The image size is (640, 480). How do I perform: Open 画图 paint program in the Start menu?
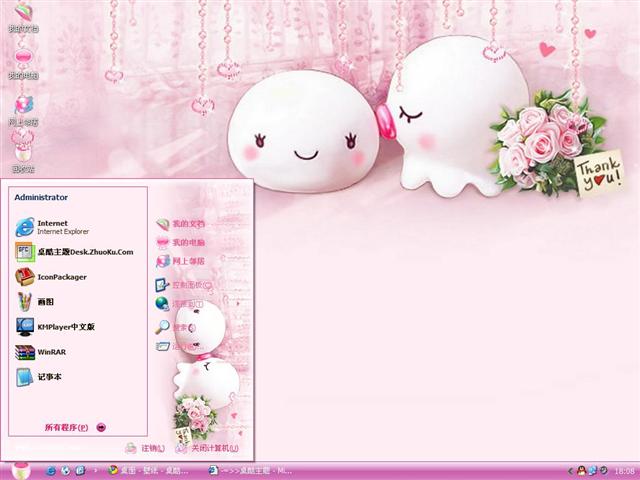click(35, 302)
